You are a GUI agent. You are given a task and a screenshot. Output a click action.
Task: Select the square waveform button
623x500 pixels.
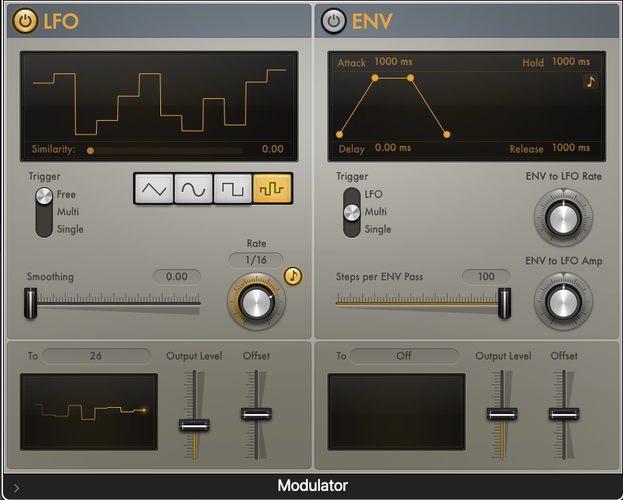(232, 189)
